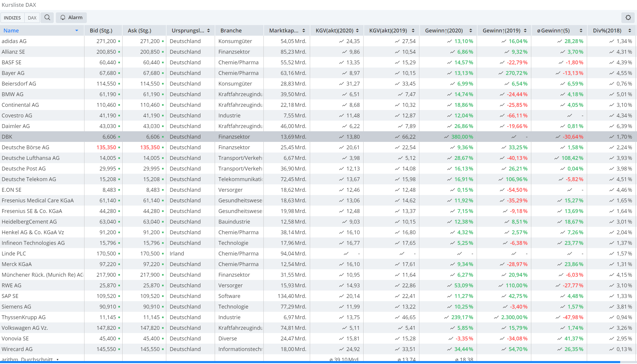Screen dimensions: 637x364
Task: Open trend chart icon for adidas KGV(akt)(2020)
Action: click(x=341, y=41)
